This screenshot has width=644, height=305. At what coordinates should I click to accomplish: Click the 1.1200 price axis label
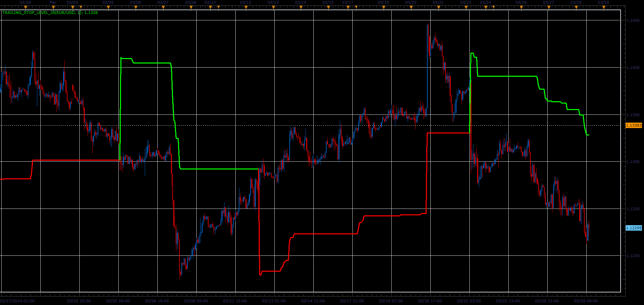tap(632, 256)
